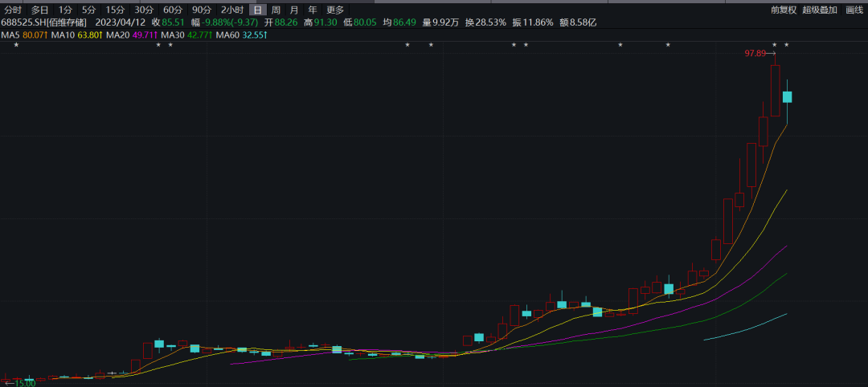
Task: Select the 2小时 period tab
Action: click(x=232, y=10)
